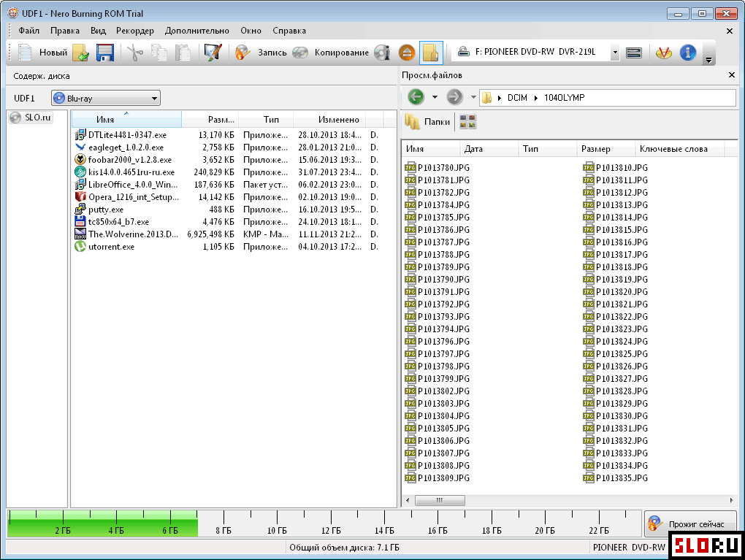Sort compilation by Изменено column header
Screen dimensions: 745x560
[329, 119]
